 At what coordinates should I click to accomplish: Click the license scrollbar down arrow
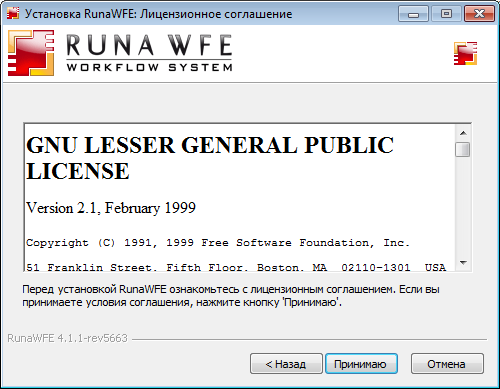(463, 263)
